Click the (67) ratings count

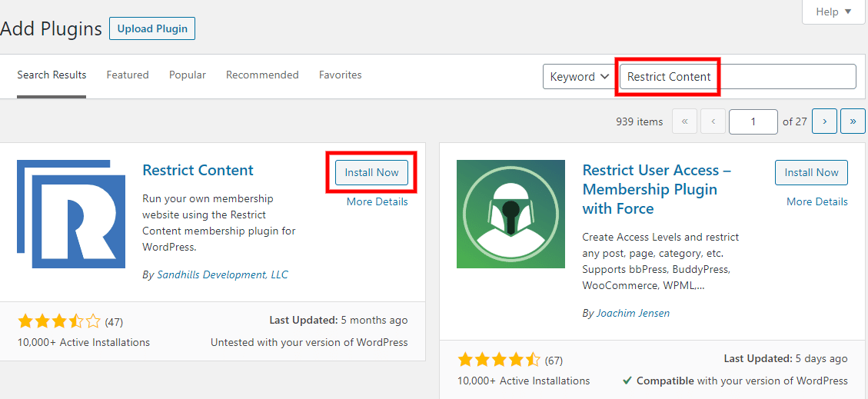(554, 361)
